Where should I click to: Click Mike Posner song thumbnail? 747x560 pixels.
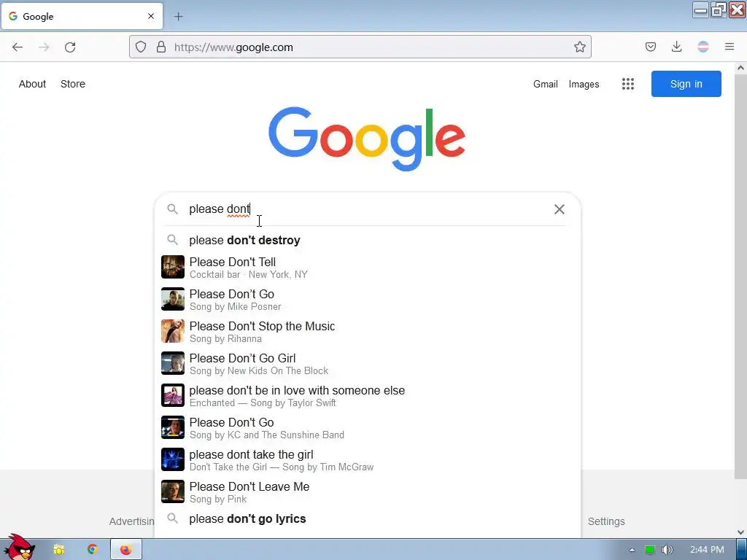tap(172, 299)
